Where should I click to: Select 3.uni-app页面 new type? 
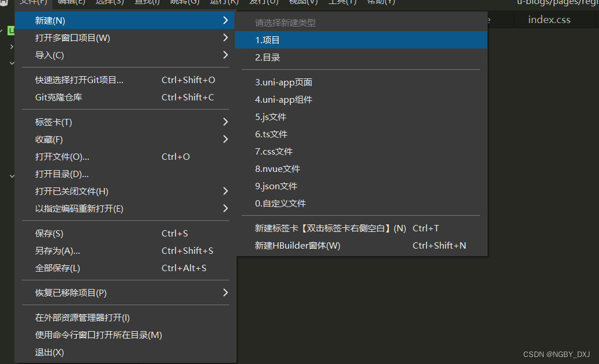(x=361, y=82)
